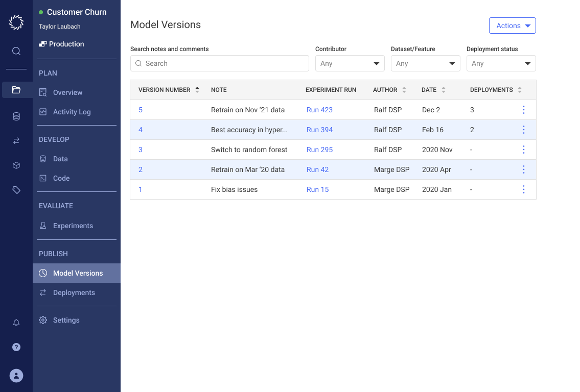The image size is (580, 392).
Task: Toggle sorting on the Version Number column
Action: point(197,89)
